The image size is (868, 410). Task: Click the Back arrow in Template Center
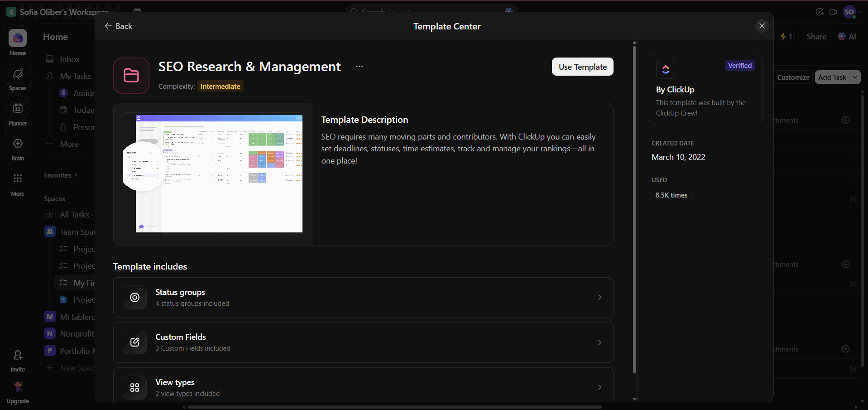point(118,26)
